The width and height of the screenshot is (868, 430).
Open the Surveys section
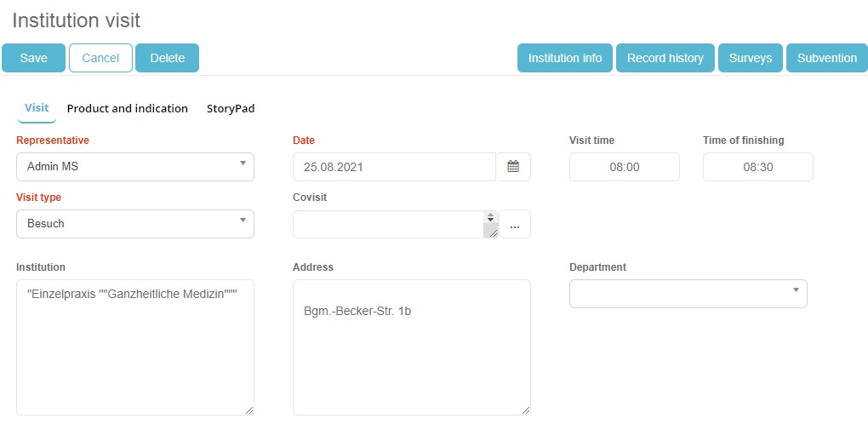click(750, 58)
